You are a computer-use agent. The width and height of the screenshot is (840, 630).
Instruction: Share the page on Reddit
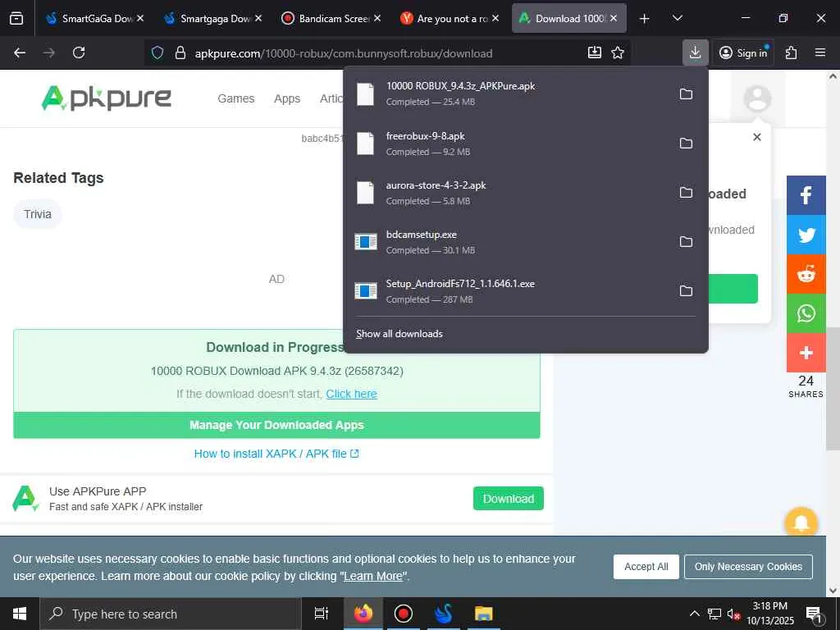point(806,274)
